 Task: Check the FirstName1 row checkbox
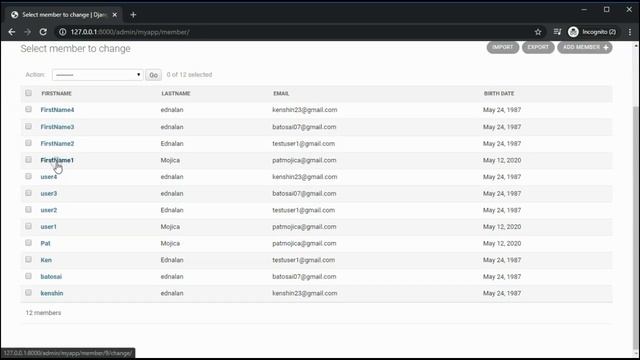(28, 160)
